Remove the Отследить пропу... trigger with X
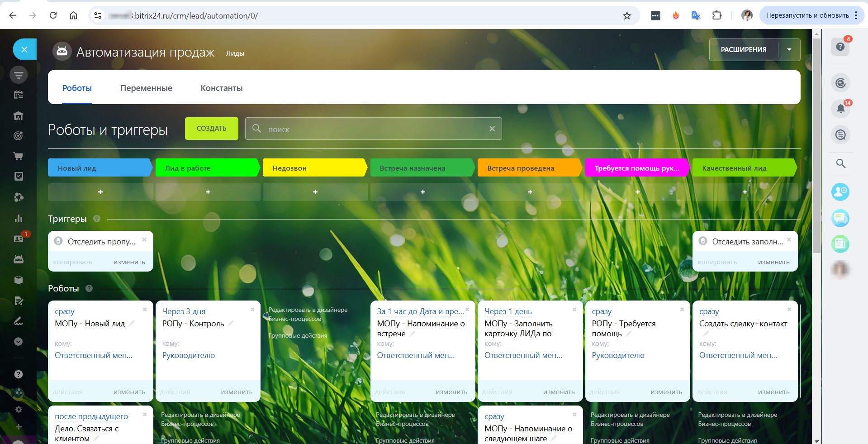The height and width of the screenshot is (444, 868). (144, 239)
